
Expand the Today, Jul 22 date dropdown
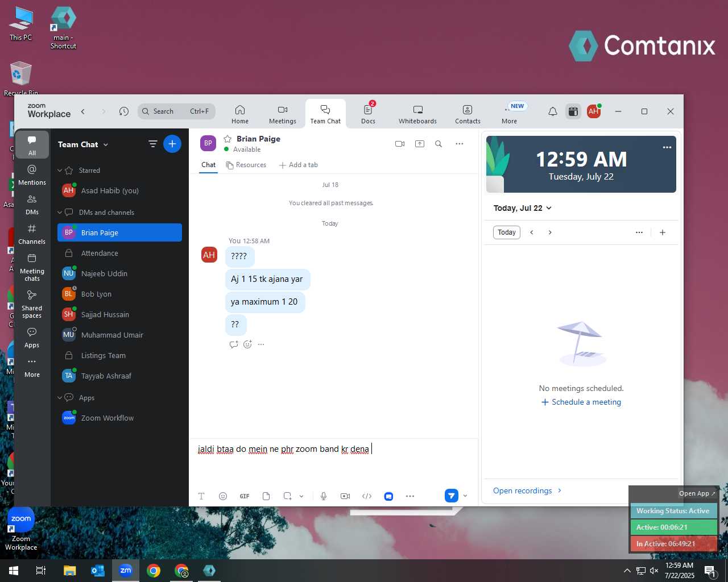tap(523, 208)
